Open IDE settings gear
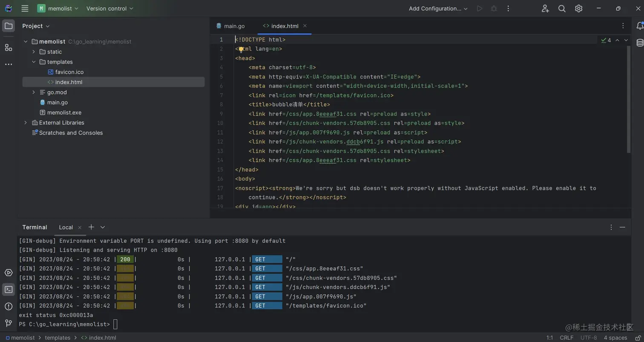Viewport: 644px width, 342px height. [x=578, y=9]
